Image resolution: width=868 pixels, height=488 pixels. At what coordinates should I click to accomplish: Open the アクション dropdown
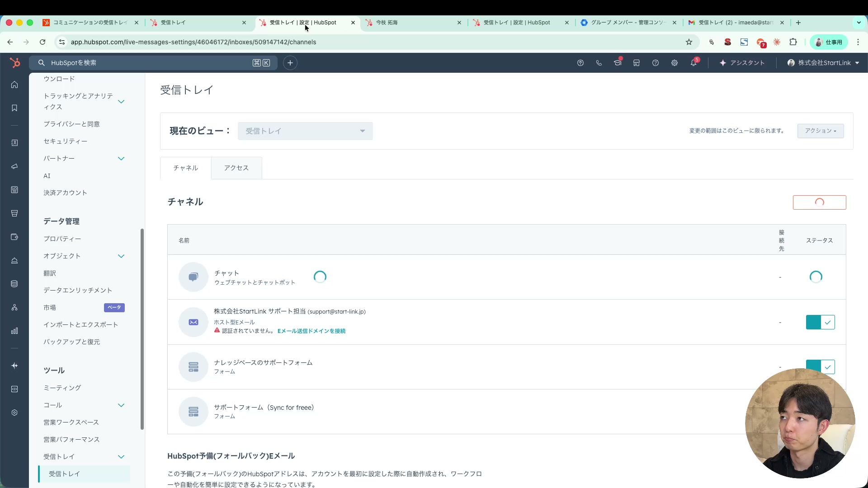pyautogui.click(x=820, y=131)
